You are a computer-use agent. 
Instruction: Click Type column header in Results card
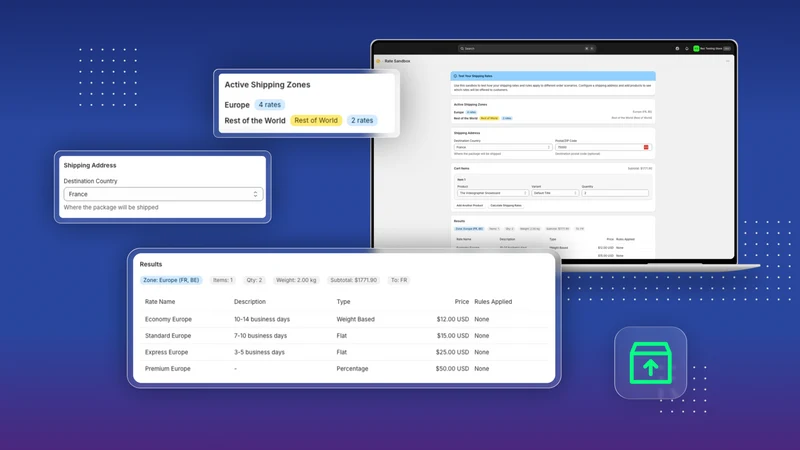tap(343, 302)
